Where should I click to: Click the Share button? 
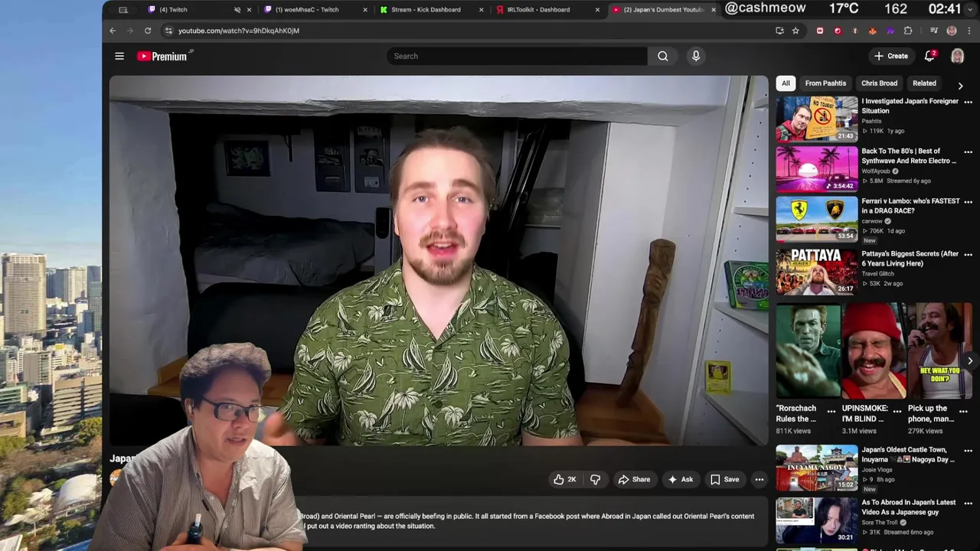(x=634, y=480)
